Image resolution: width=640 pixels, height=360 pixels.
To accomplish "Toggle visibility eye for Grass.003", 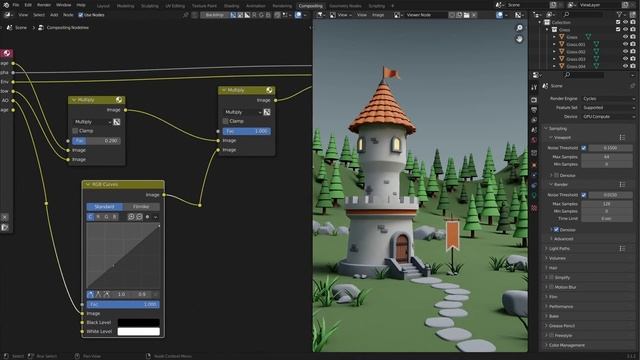I will pyautogui.click(x=625, y=59).
